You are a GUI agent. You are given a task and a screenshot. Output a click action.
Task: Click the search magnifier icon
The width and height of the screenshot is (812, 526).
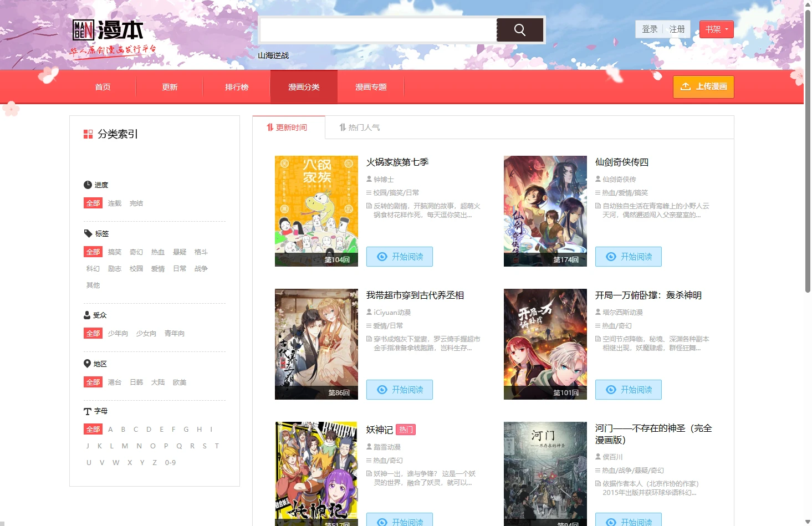[519, 29]
